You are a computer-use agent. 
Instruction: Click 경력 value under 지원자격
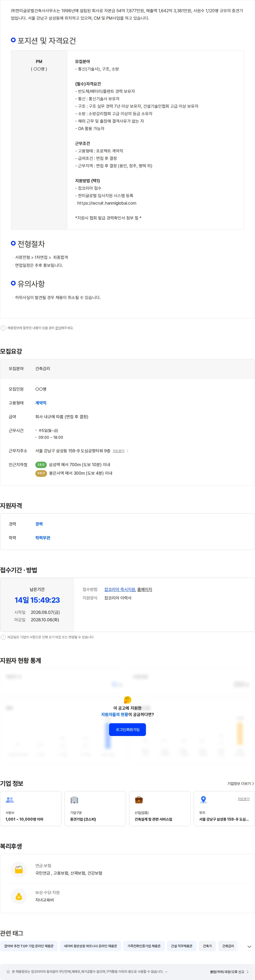39,524
